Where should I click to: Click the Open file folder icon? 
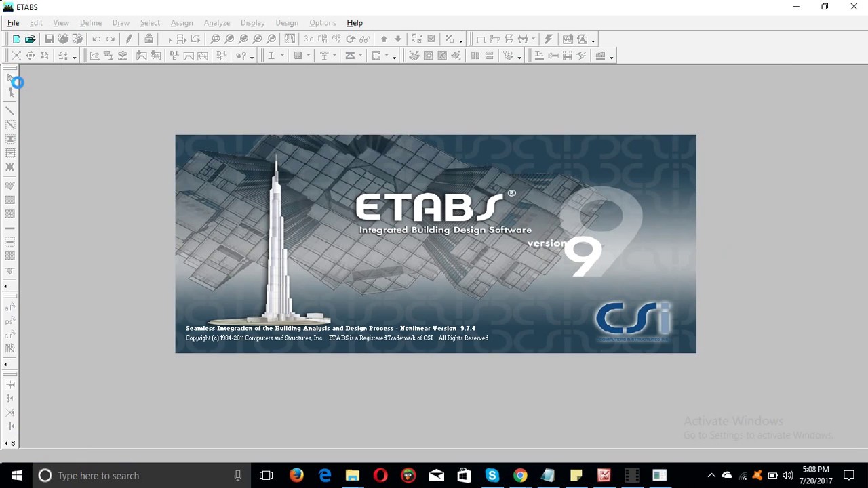[31, 39]
